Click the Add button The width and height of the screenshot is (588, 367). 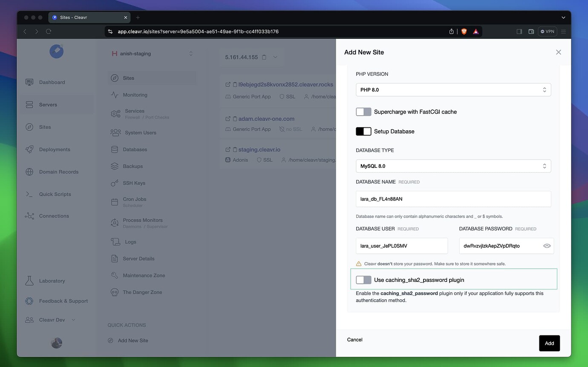(549, 343)
